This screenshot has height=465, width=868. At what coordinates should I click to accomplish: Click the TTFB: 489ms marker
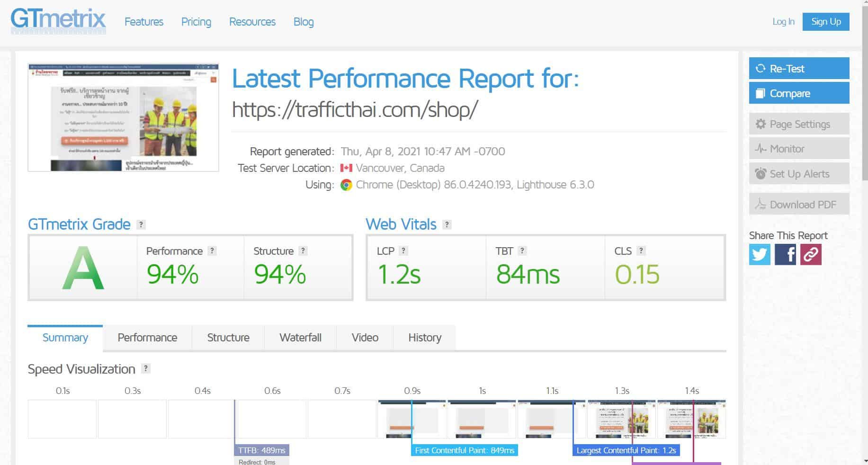pos(261,450)
